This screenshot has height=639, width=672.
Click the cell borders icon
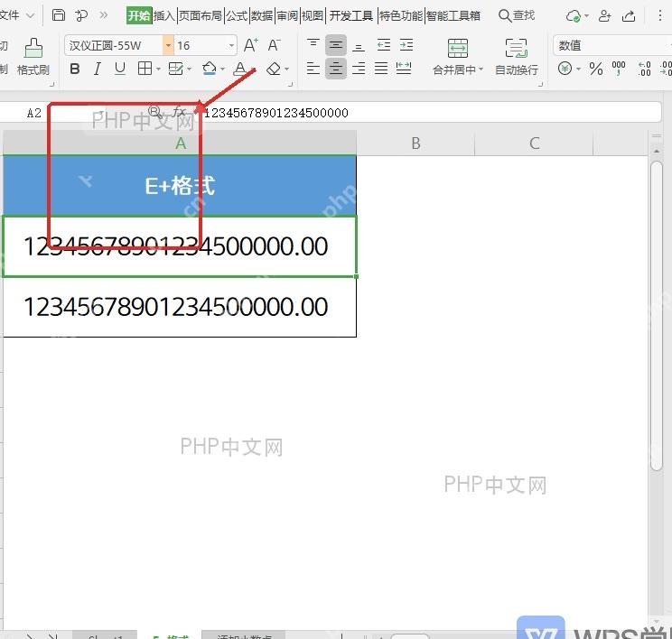point(145,69)
